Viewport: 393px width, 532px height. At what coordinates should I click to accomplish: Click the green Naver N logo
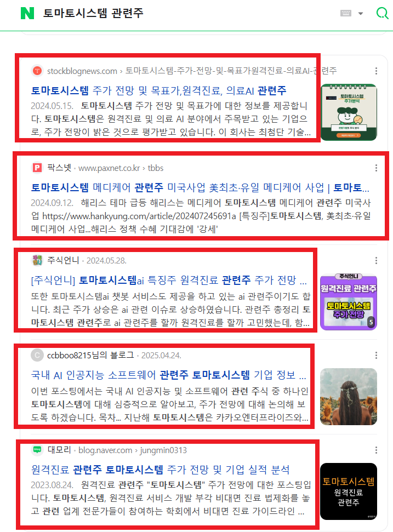[x=27, y=13]
